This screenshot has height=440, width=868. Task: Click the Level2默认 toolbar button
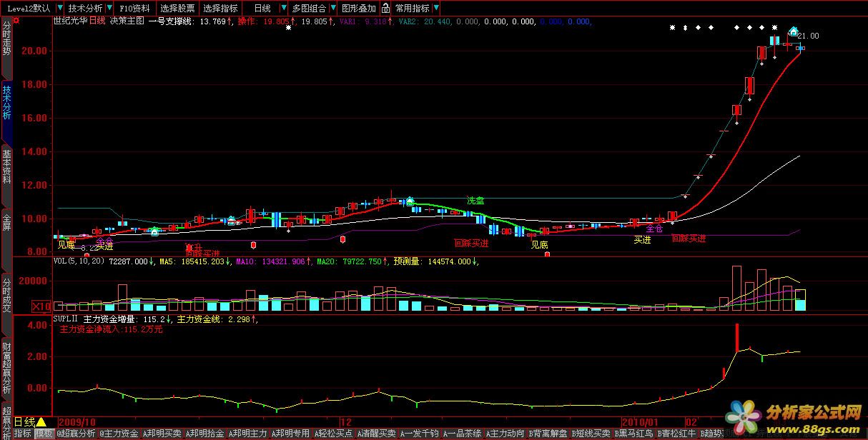click(x=29, y=9)
